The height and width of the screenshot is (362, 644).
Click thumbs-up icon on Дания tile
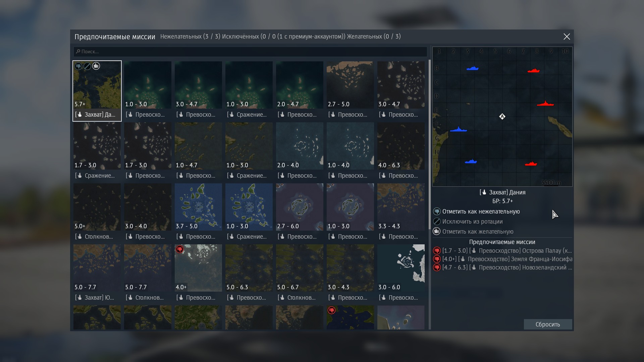[96, 66]
